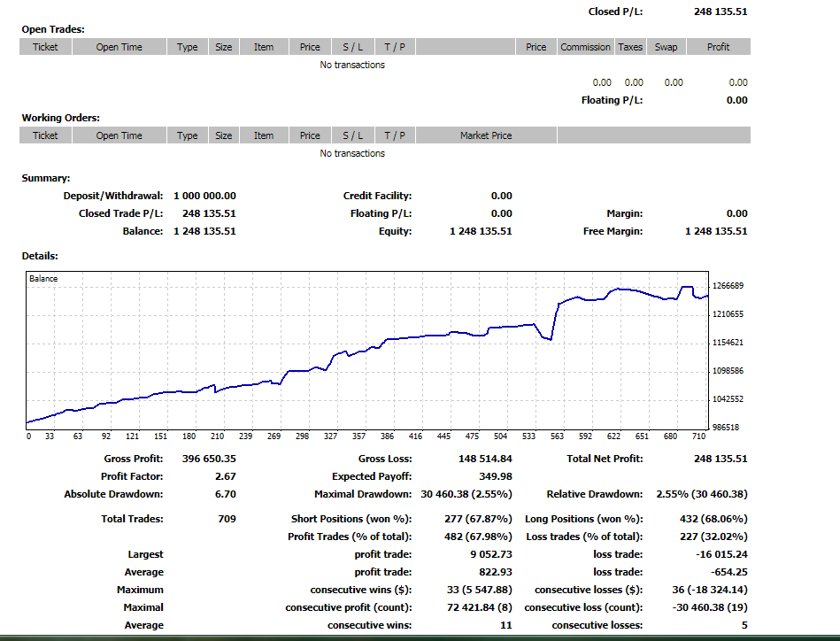
Task: Click the Profit Factor value 2.67
Action: click(x=225, y=476)
